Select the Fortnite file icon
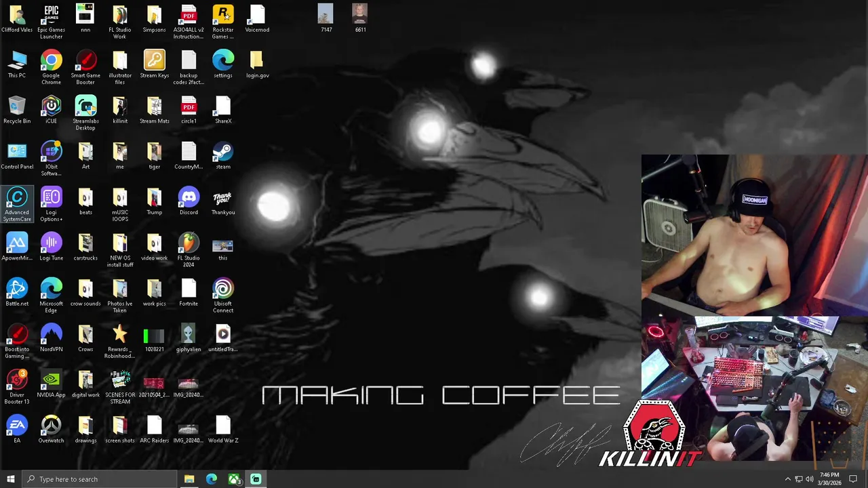This screenshot has width=868, height=488. tap(189, 291)
